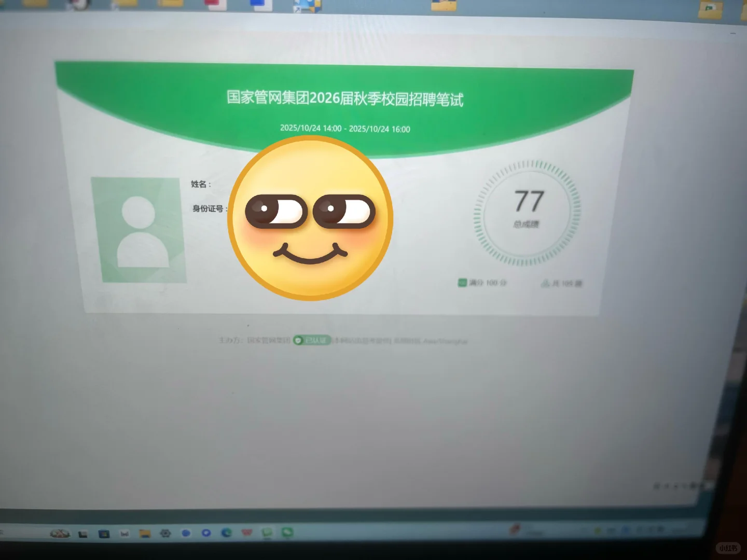
Task: Open the red WPS icon in taskbar
Action: 247,532
